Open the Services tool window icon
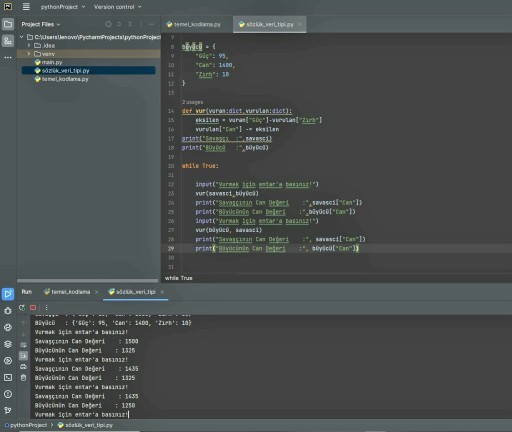Viewport: 512px width, 432px height. 8,361
